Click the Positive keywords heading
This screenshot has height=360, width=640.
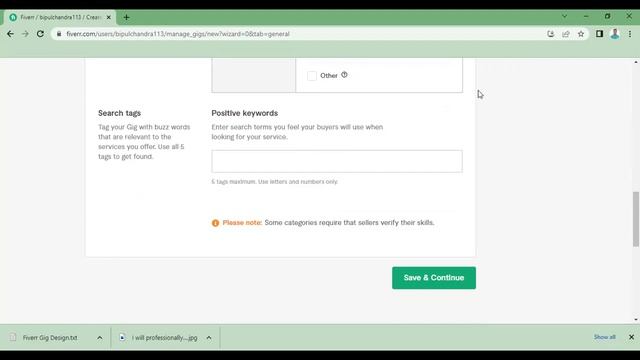pos(244,113)
